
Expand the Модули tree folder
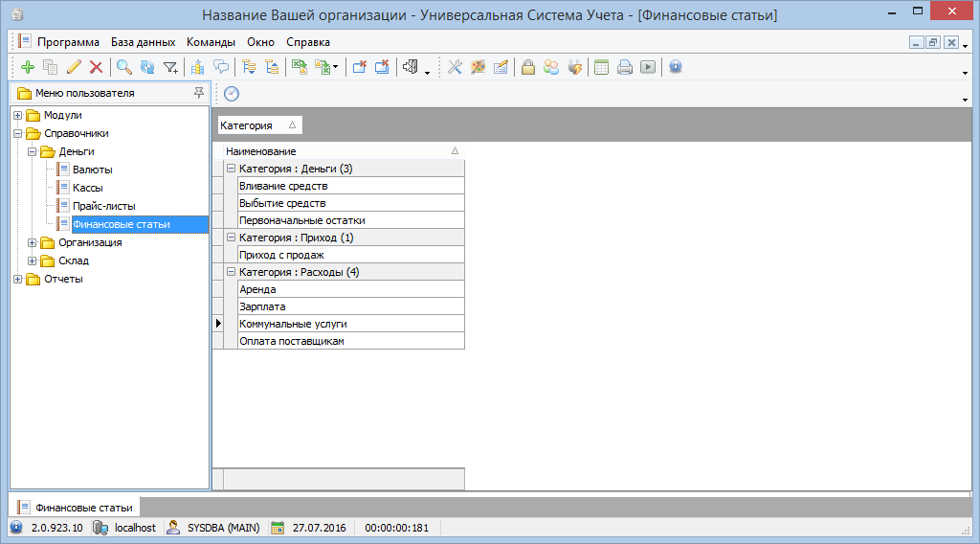pyautogui.click(x=17, y=115)
